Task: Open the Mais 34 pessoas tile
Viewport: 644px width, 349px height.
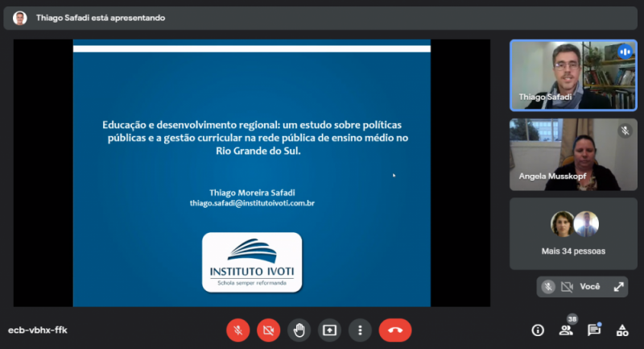Action: click(x=573, y=234)
